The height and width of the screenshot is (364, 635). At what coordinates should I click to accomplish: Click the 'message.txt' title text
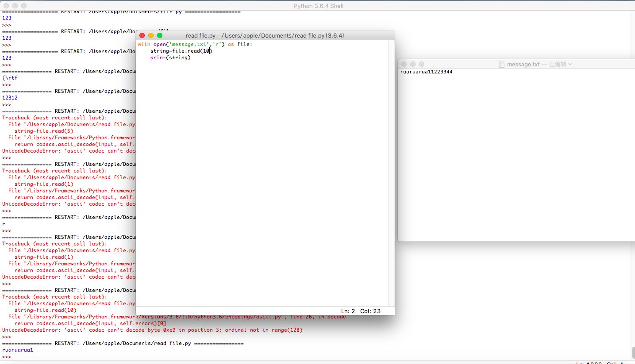[x=523, y=64]
